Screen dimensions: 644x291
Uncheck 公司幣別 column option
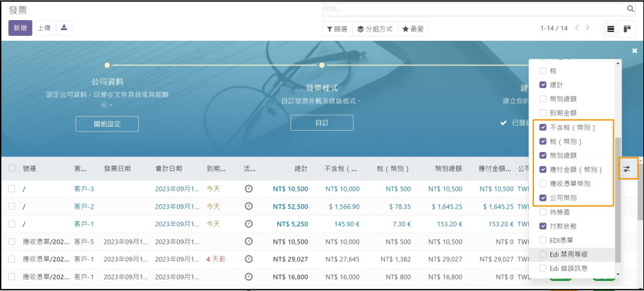click(543, 198)
